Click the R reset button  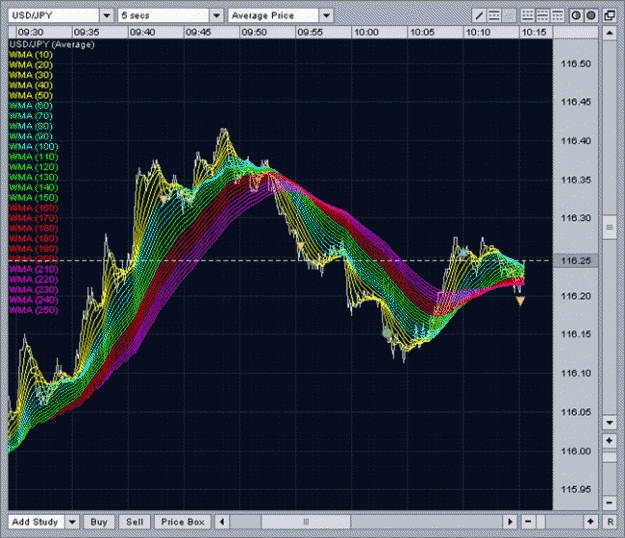point(610,522)
